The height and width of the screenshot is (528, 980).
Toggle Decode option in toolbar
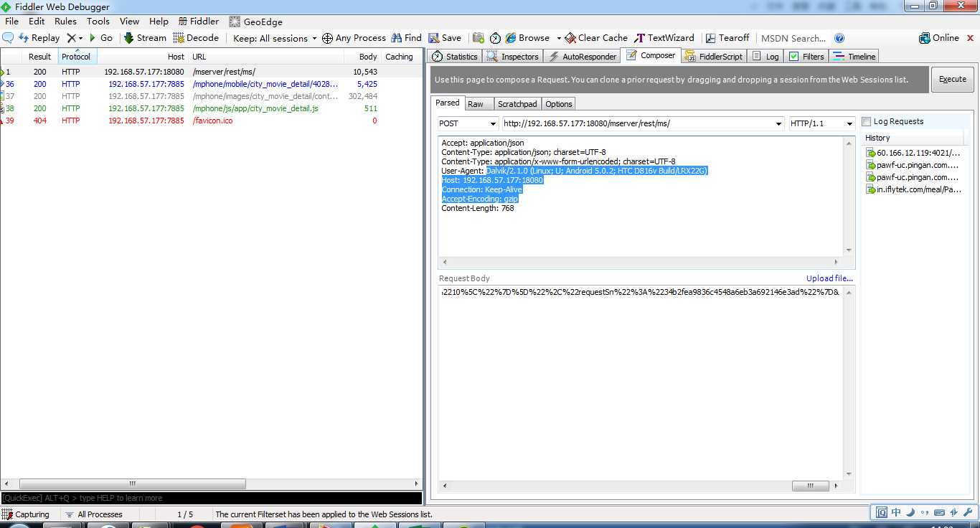click(196, 38)
